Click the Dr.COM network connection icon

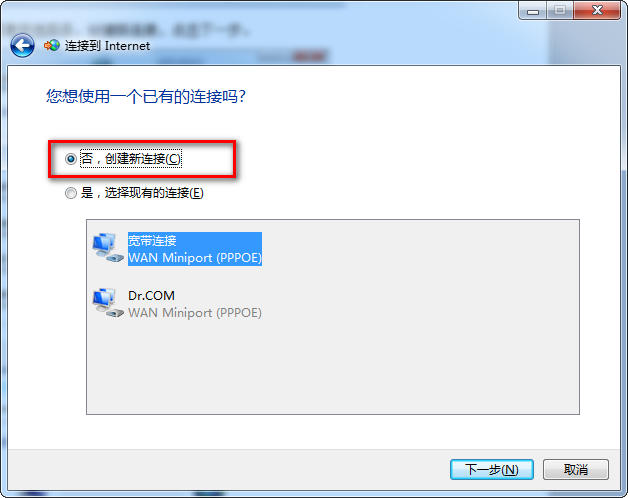[108, 303]
